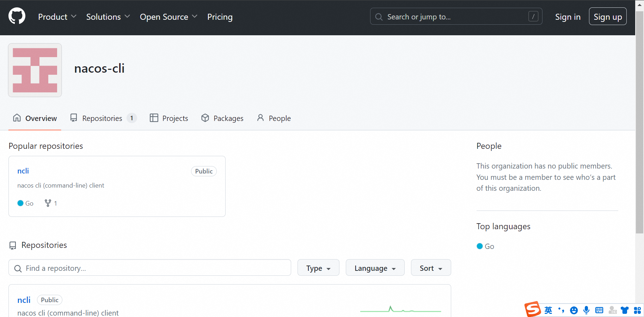Click the Sogou user account icon
The width and height of the screenshot is (644, 317).
coord(613,310)
